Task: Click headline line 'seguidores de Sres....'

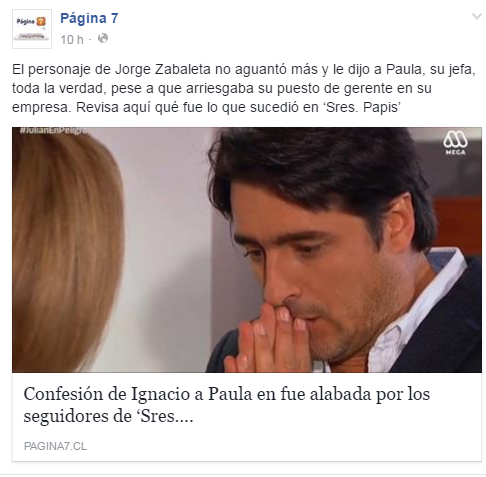Action: (108, 416)
